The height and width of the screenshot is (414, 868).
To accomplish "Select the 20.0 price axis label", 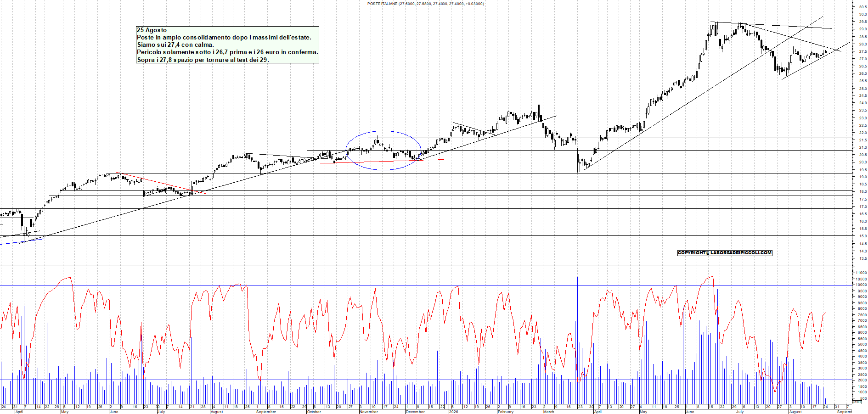I will 862,162.
